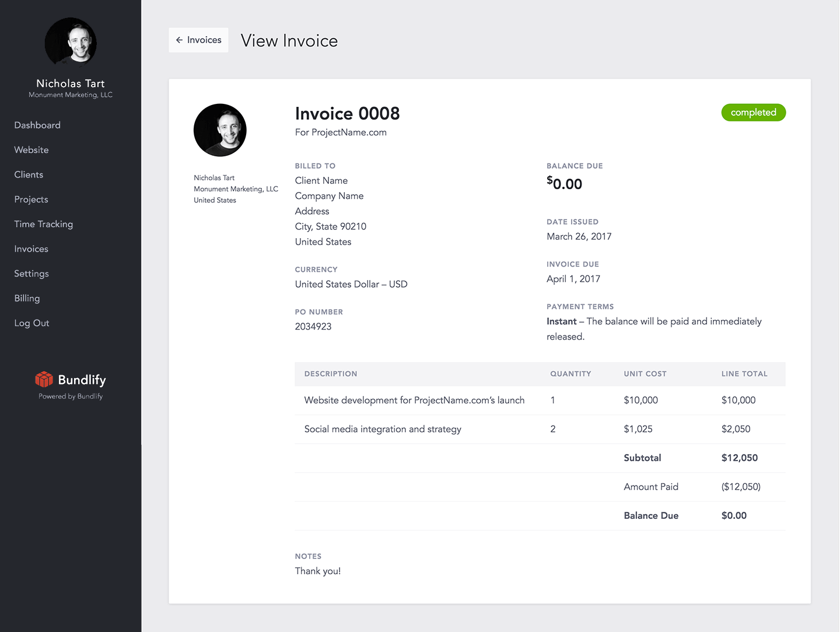The image size is (840, 632).
Task: Open the Clients page
Action: click(x=29, y=174)
